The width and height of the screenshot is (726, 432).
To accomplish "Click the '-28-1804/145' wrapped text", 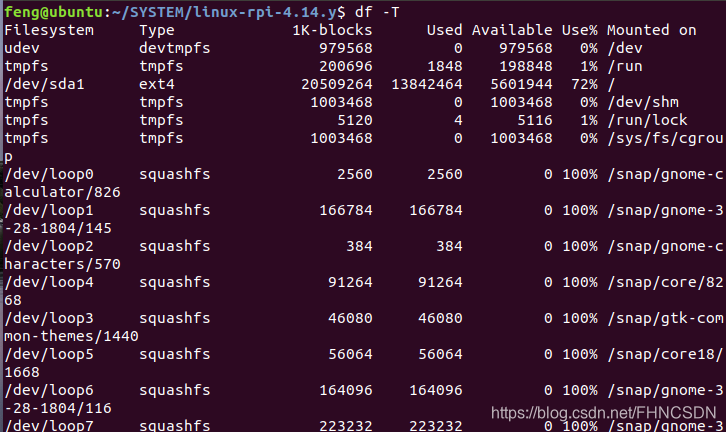I will 58,229.
